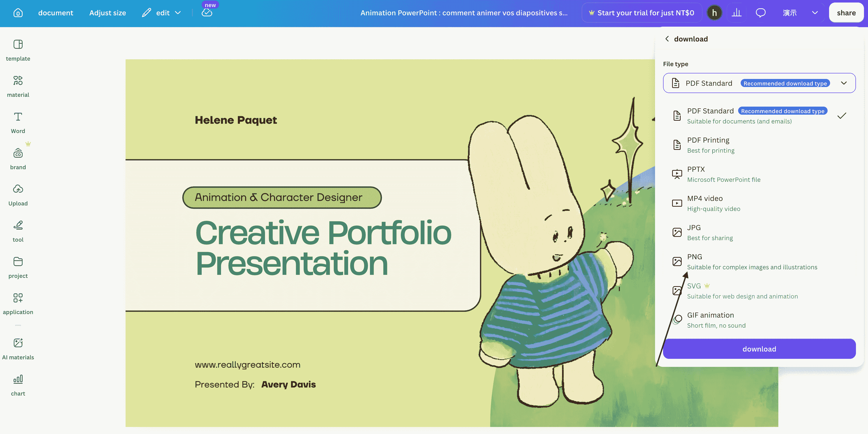The height and width of the screenshot is (434, 868).
Task: Open the comment bubble icon
Action: (760, 13)
